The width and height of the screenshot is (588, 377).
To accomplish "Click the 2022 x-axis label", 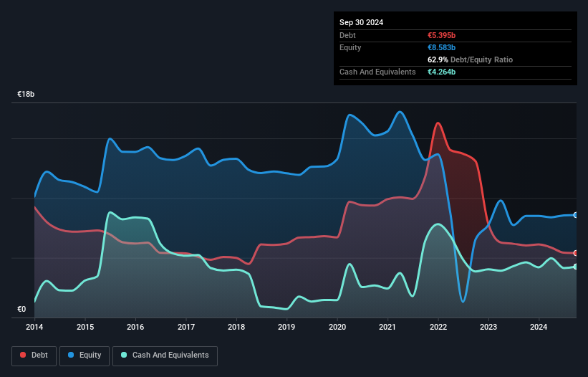I will pos(438,327).
